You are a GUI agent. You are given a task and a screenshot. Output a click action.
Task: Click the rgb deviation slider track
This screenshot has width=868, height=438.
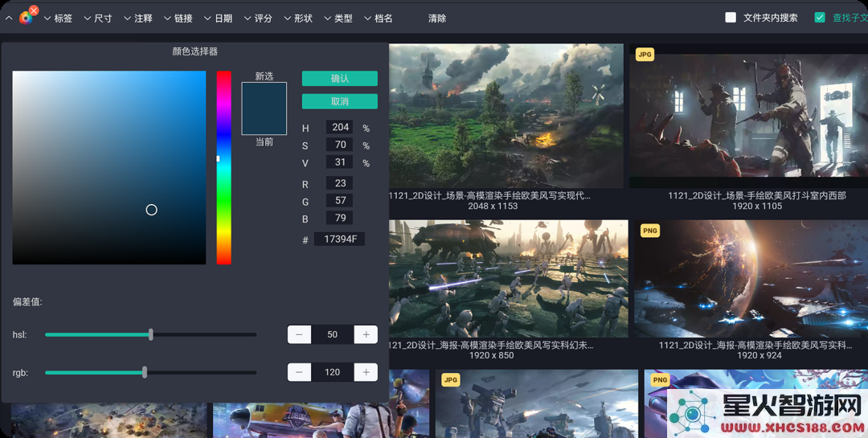point(150,372)
